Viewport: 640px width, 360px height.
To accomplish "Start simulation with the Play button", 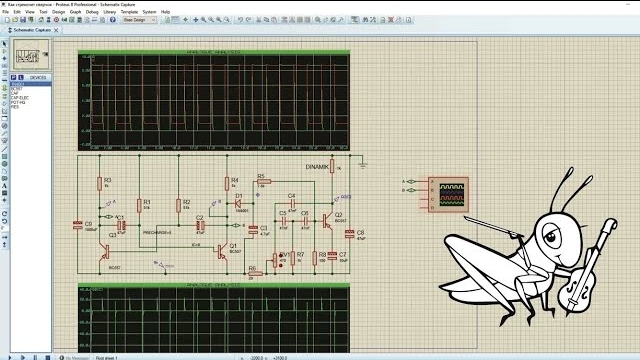I will (10, 358).
